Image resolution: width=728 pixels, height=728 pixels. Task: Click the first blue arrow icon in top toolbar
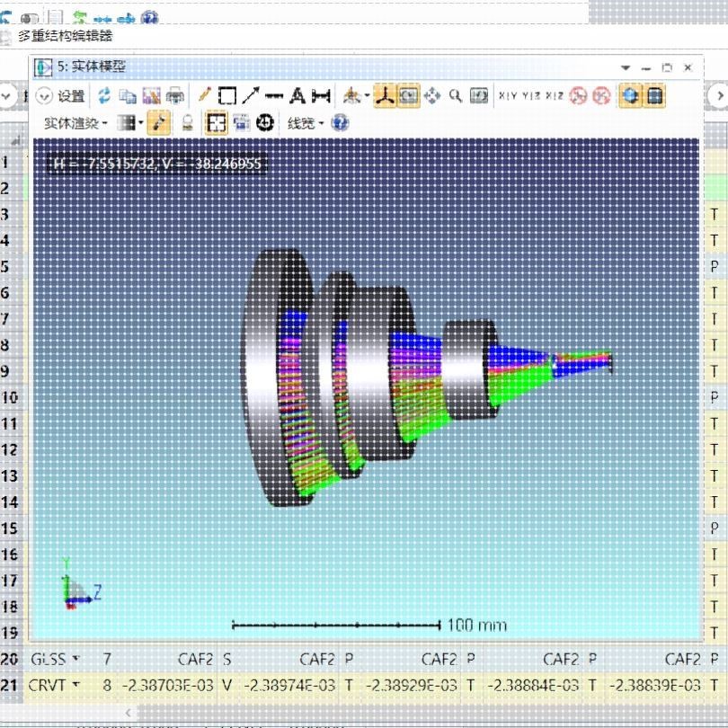[102, 19]
